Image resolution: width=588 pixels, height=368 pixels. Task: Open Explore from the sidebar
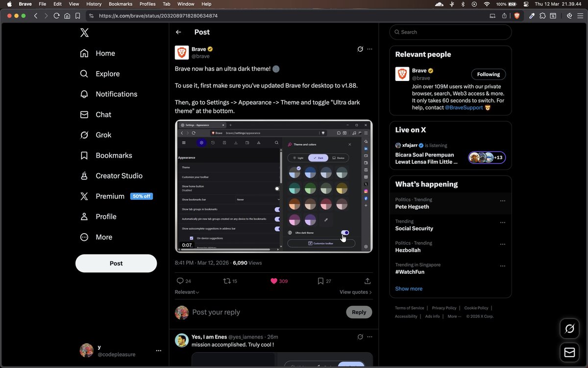tap(100, 74)
